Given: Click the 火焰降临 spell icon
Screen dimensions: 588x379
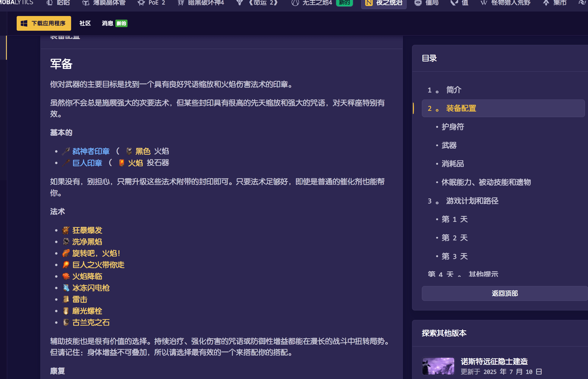Looking at the screenshot, I should (66, 276).
